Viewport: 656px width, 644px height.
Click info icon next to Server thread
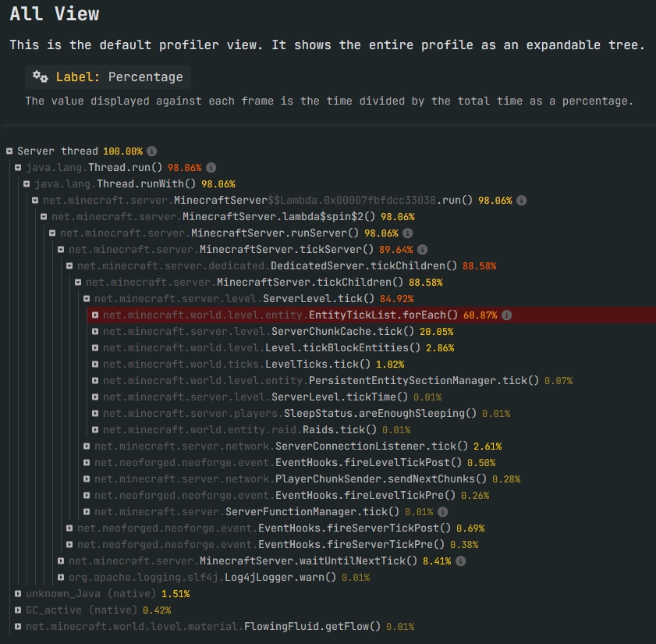pyautogui.click(x=152, y=151)
